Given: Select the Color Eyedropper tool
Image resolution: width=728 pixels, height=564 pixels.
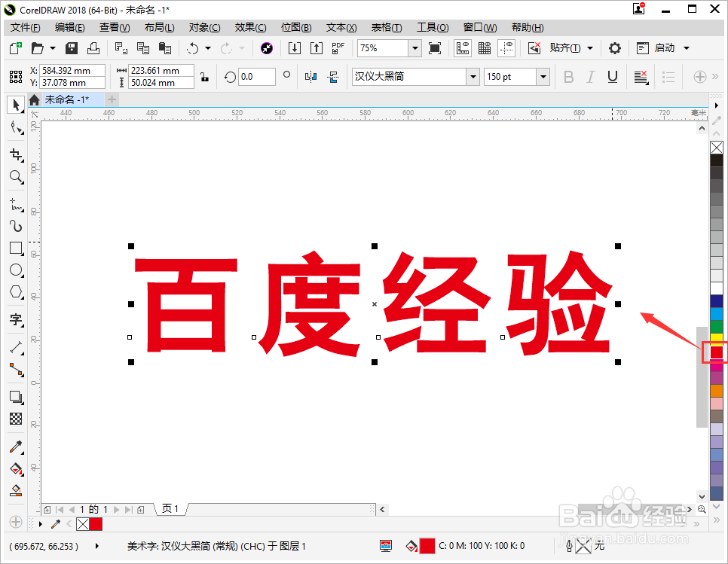Looking at the screenshot, I should coord(17,447).
